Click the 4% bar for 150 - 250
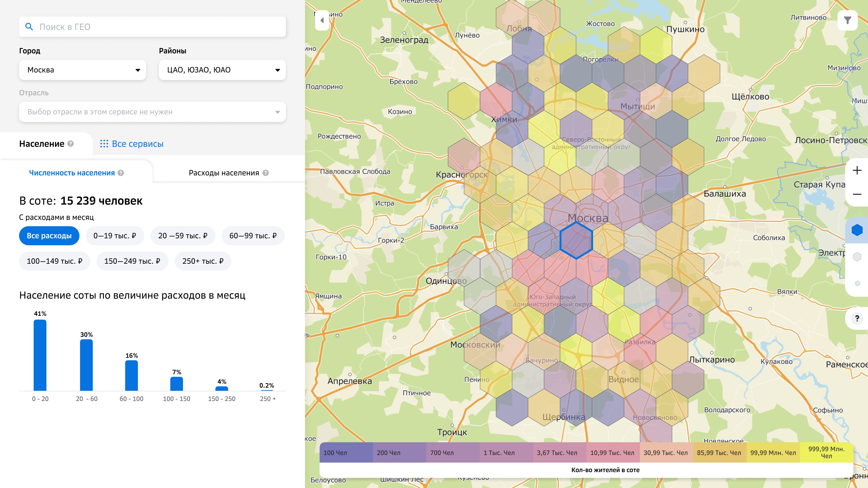This screenshot has height=488, width=868. point(222,389)
